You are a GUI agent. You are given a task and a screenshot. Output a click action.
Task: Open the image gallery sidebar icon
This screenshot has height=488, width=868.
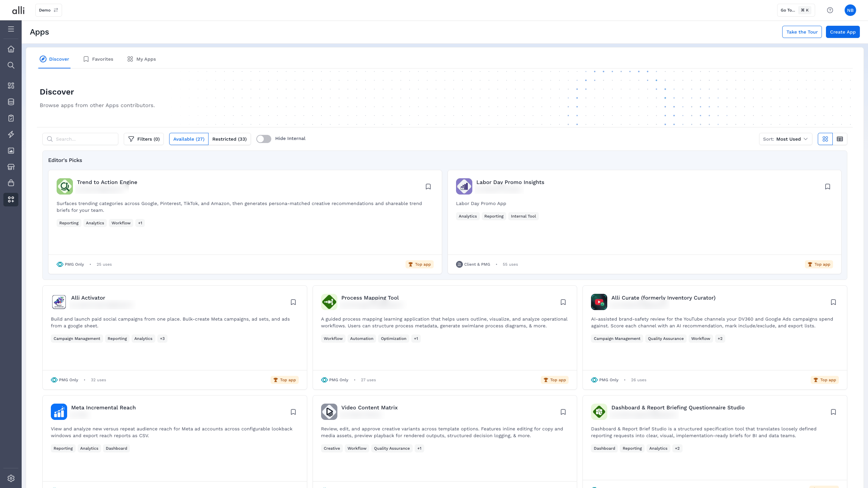point(11,151)
